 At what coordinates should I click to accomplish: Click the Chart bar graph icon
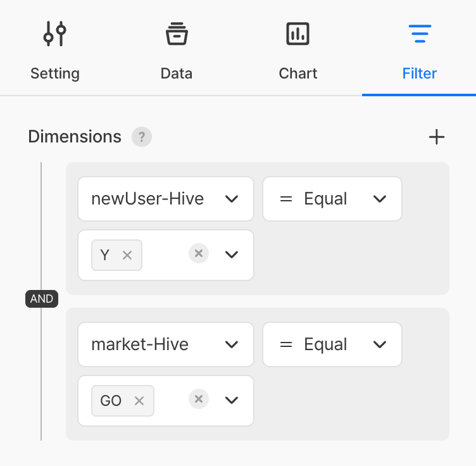pyautogui.click(x=297, y=34)
